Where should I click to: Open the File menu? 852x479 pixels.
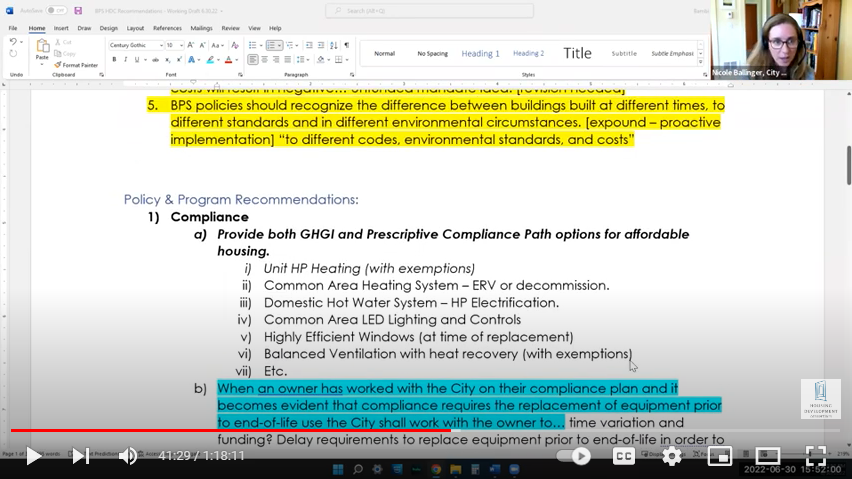click(12, 28)
